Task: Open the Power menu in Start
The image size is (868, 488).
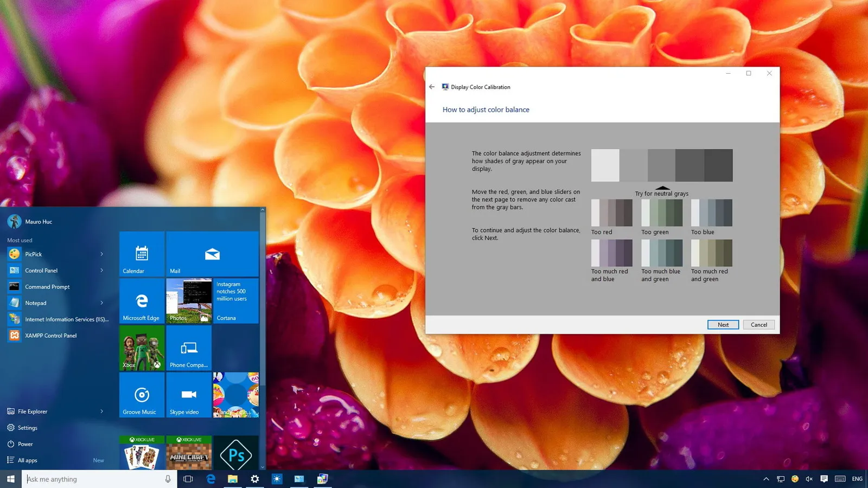Action: coord(25,444)
